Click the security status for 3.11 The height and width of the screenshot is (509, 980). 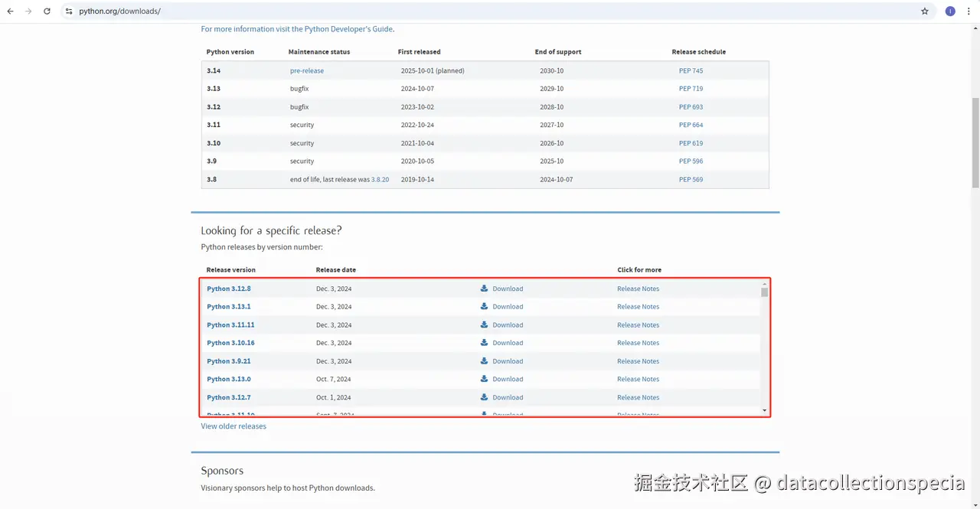[302, 125]
